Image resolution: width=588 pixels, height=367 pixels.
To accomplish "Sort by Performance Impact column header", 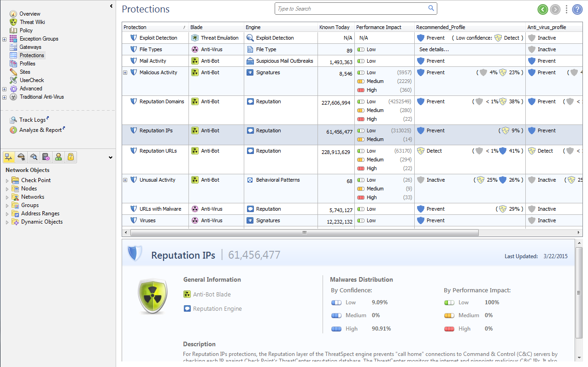I will pyautogui.click(x=385, y=27).
